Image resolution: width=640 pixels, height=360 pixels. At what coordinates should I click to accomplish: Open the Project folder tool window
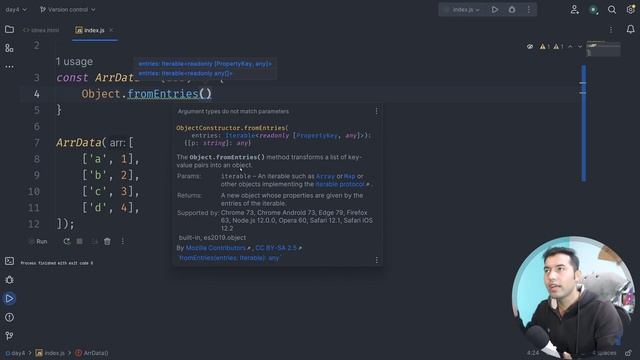9,29
